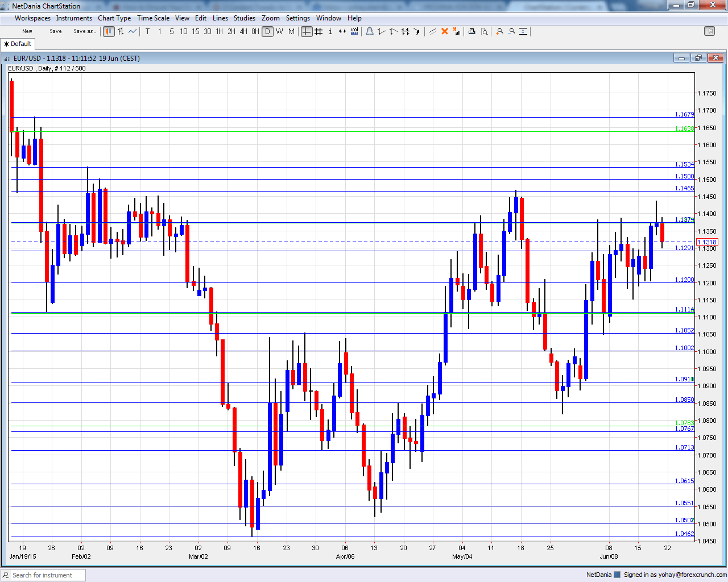728x582 pixels.
Task: Open the Time Scale menu
Action: click(x=153, y=18)
